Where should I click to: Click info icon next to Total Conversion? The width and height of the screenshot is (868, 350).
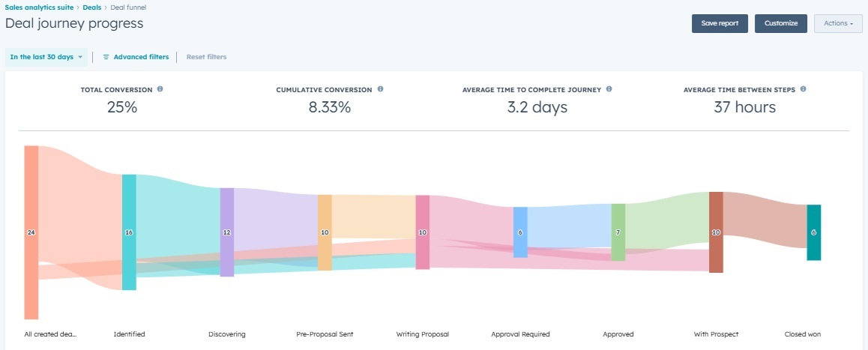(160, 89)
